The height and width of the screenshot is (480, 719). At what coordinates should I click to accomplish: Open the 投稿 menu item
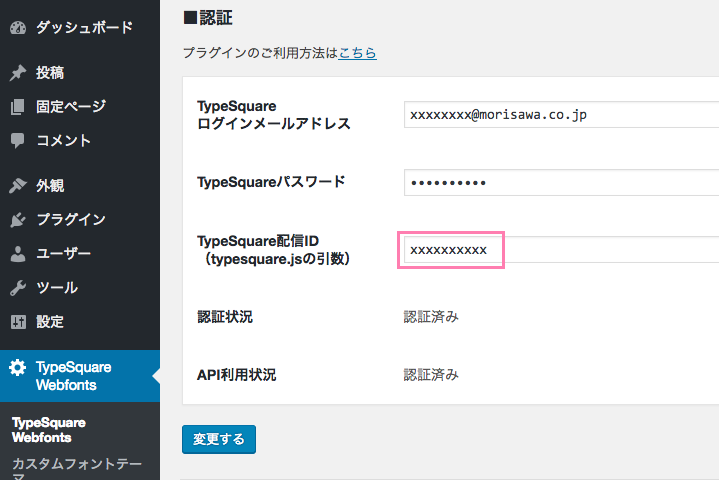click(x=50, y=72)
